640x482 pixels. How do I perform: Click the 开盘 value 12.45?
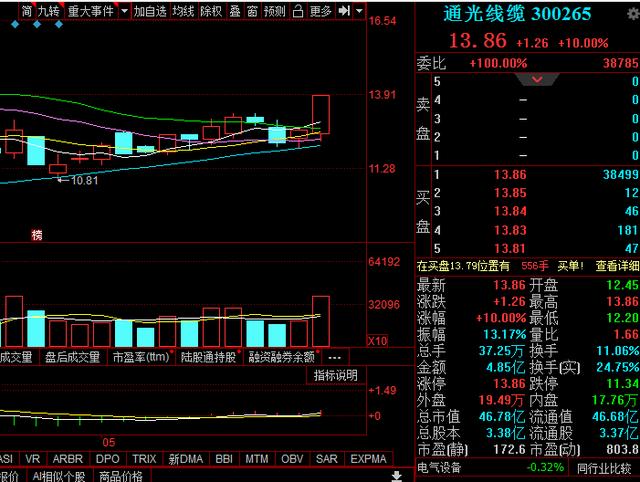coord(622,285)
